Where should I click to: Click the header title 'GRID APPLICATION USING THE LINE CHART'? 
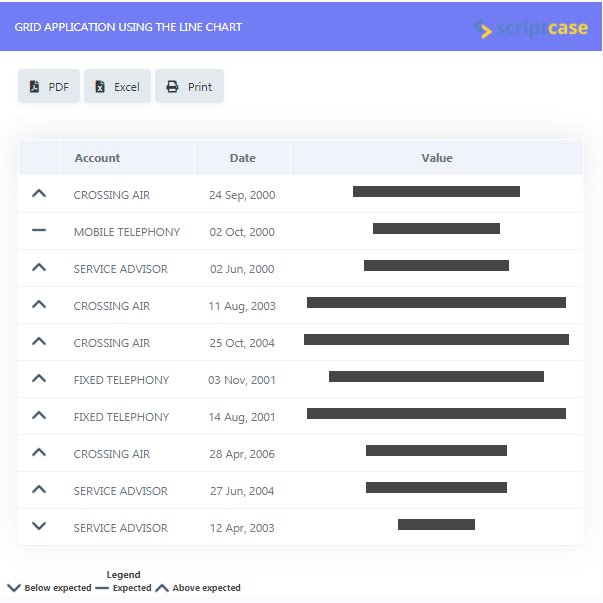(128, 27)
